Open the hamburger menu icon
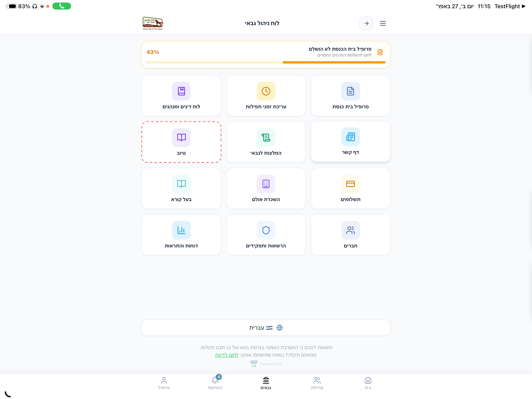 click(383, 23)
